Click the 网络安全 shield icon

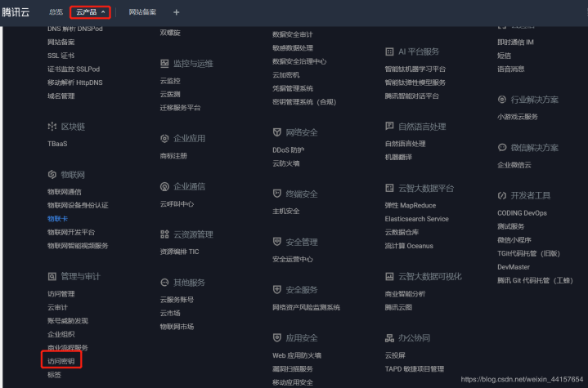pos(277,132)
